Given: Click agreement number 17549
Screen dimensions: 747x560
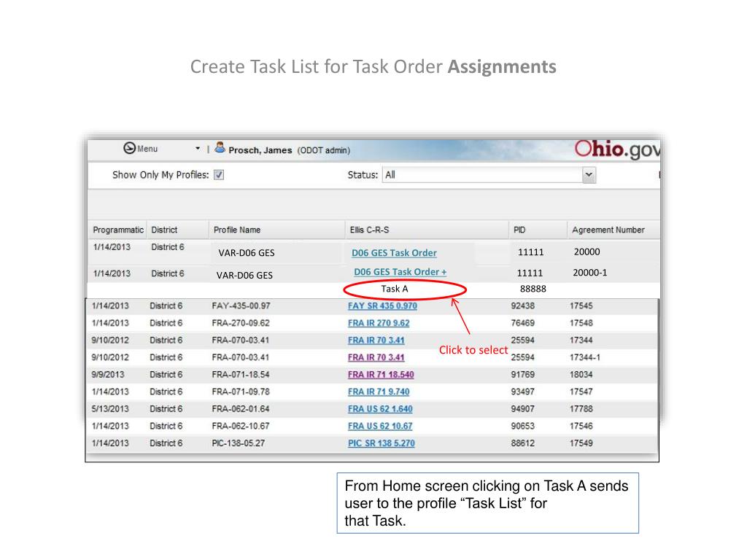Looking at the screenshot, I should tap(581, 443).
